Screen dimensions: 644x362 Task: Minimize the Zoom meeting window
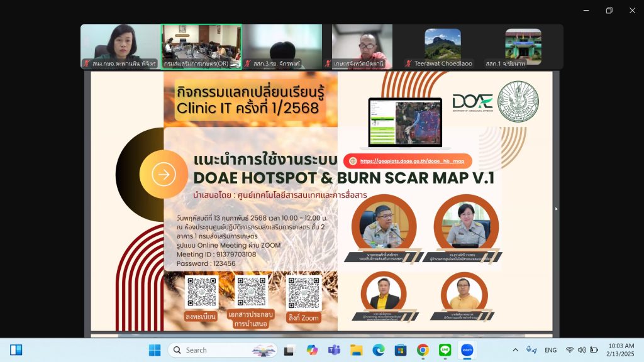pyautogui.click(x=586, y=10)
